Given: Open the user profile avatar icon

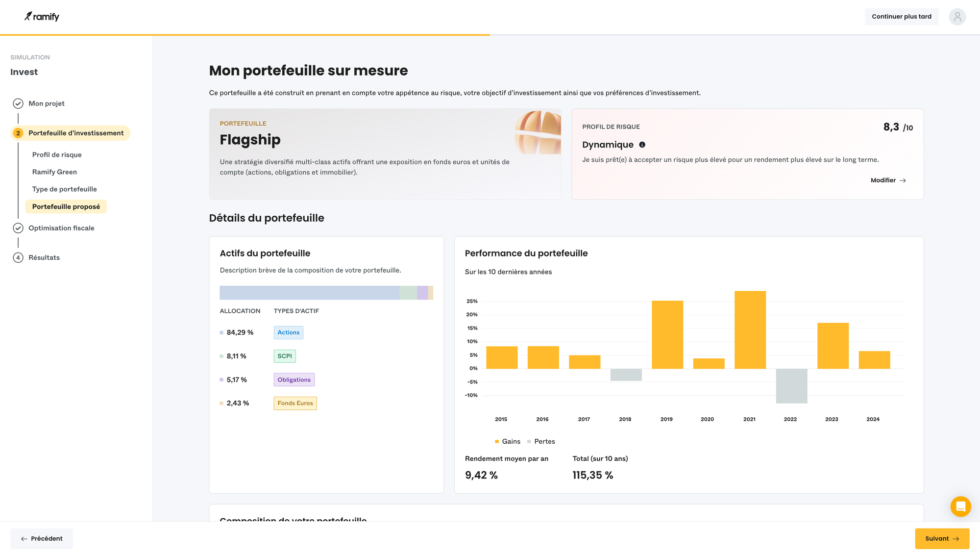Looking at the screenshot, I should pyautogui.click(x=957, y=16).
